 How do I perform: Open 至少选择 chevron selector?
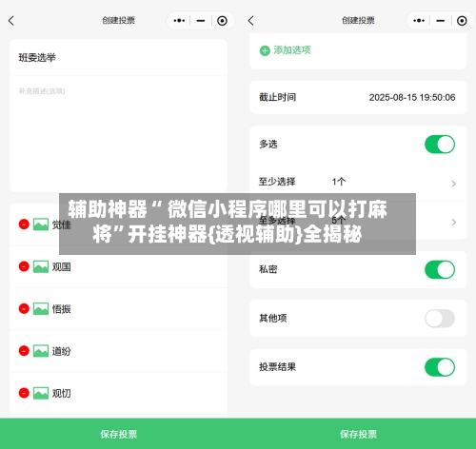pyautogui.click(x=454, y=184)
